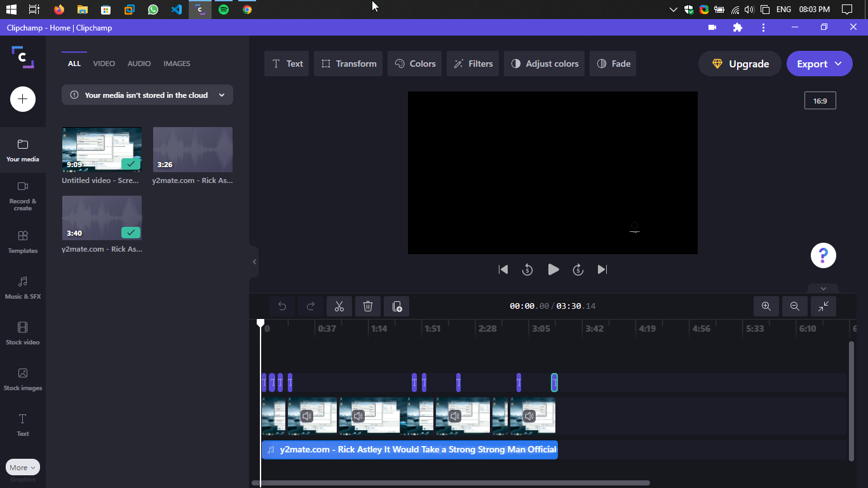The width and height of the screenshot is (868, 488).
Task: Click the vertical timeline scrollbar
Action: 851,400
